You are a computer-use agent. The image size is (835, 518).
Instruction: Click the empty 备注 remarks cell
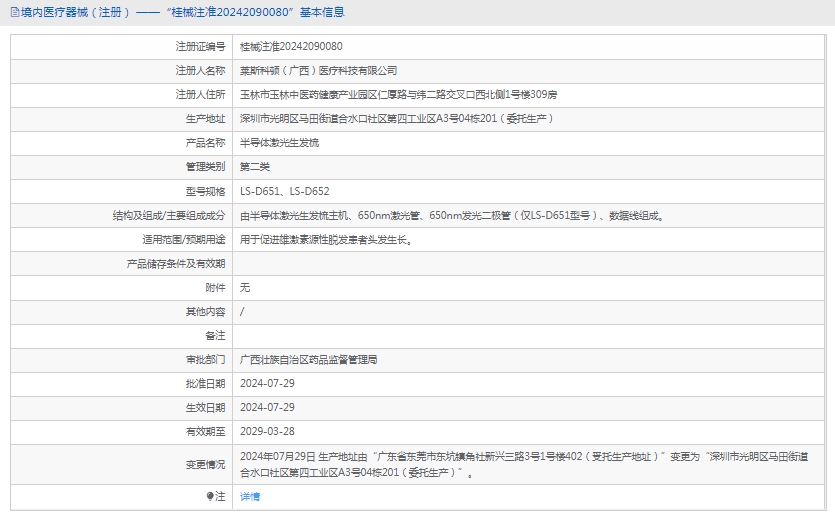point(528,335)
